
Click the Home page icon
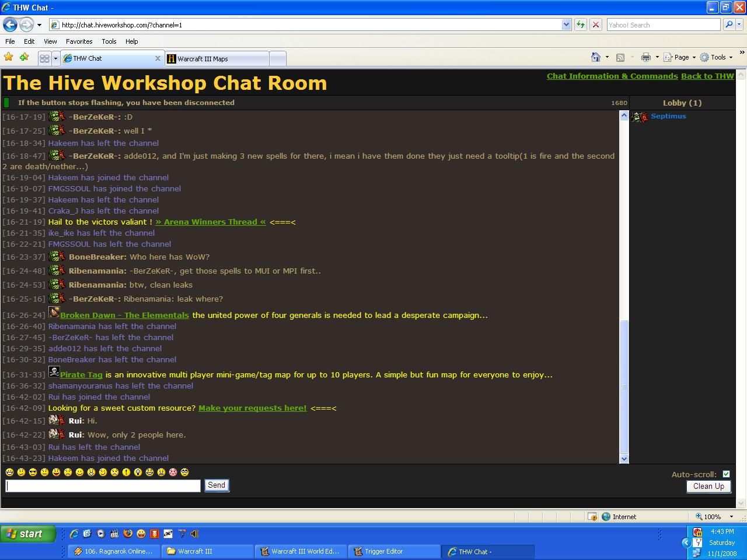point(596,57)
